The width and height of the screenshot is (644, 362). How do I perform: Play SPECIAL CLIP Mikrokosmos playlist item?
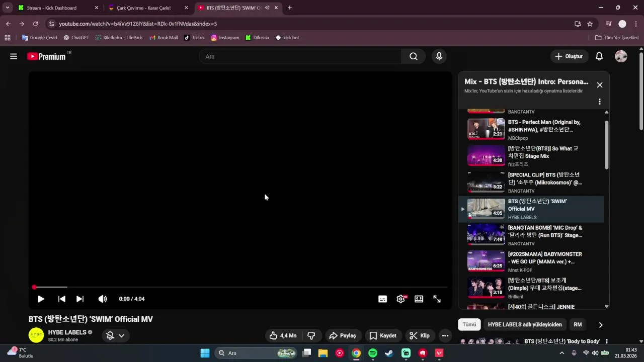pos(531,183)
